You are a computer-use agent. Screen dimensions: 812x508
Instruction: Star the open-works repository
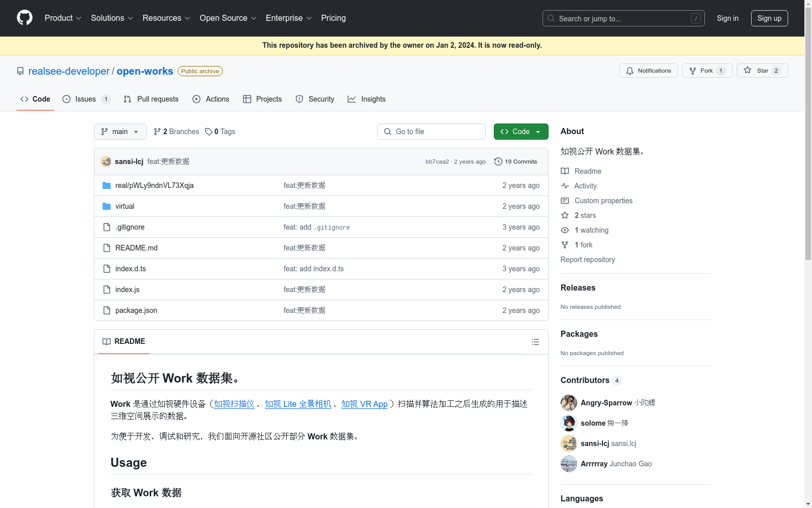click(762, 71)
